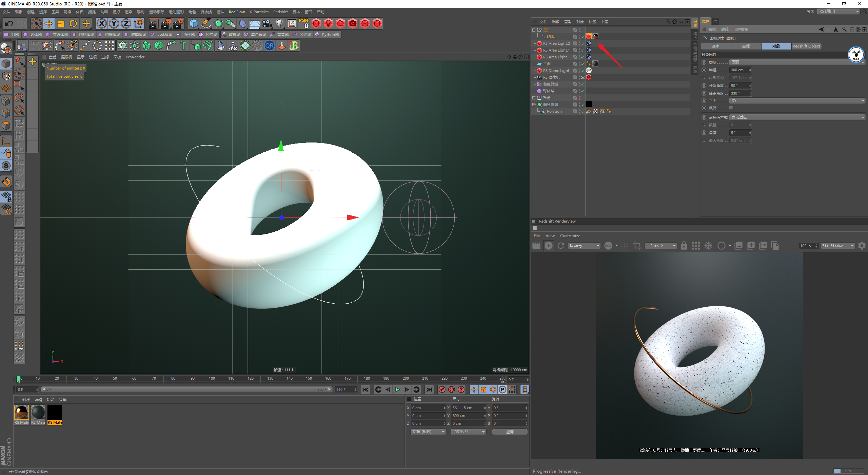Click the Render to Picture Viewer clapperboard icon
This screenshot has height=475, width=868.
click(x=166, y=23)
